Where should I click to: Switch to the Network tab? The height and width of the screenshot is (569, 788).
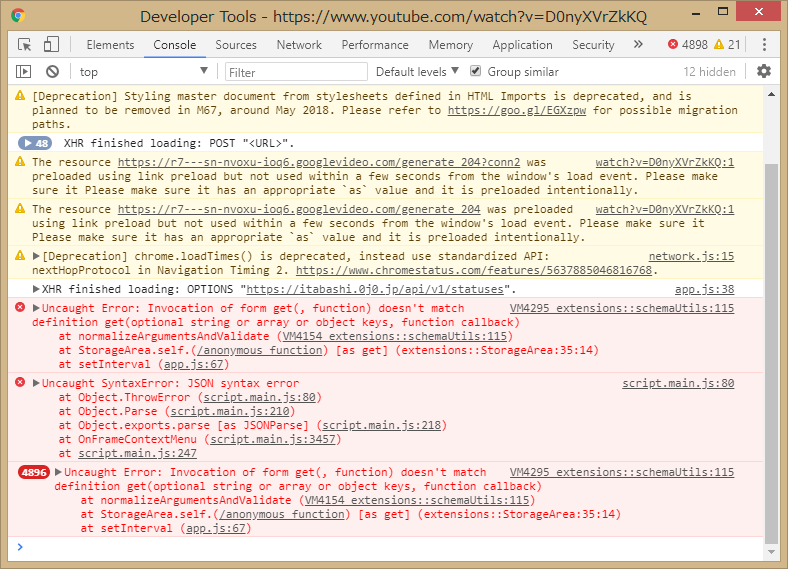[x=299, y=45]
